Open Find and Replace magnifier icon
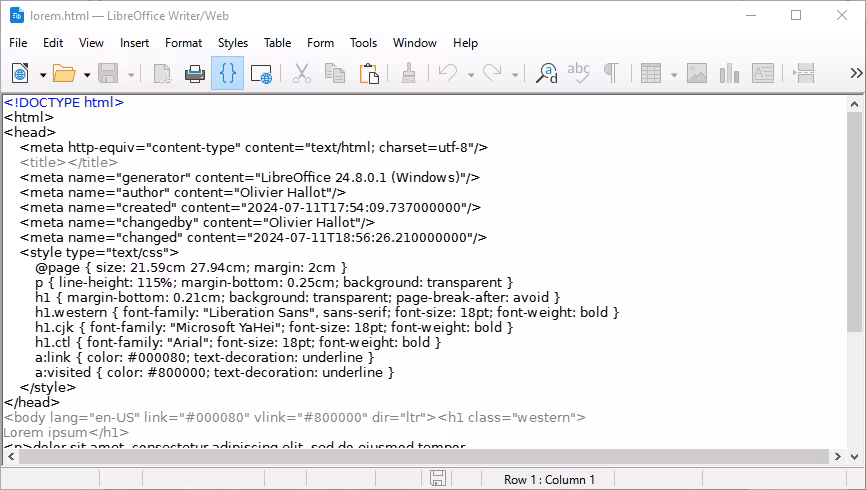This screenshot has width=866, height=490. pyautogui.click(x=546, y=73)
